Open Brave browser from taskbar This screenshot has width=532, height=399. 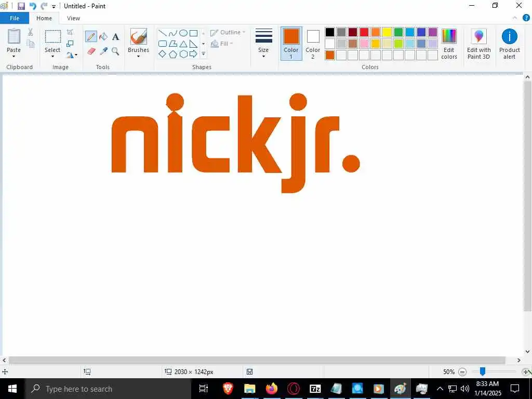point(228,389)
